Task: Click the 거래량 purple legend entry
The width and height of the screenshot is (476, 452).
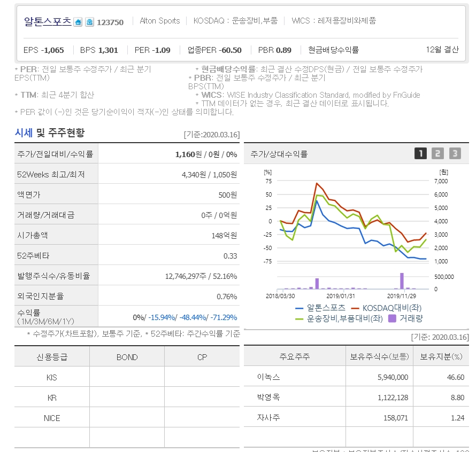Action: [405, 318]
